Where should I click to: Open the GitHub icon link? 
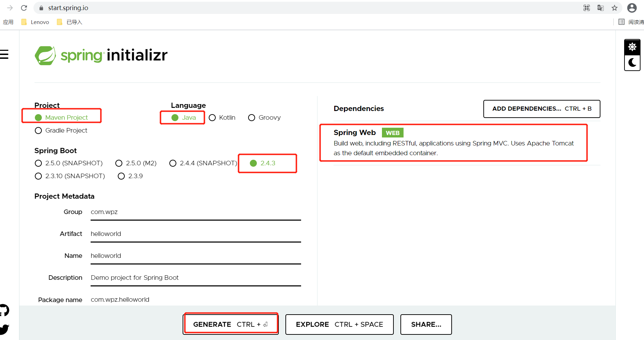(4, 310)
